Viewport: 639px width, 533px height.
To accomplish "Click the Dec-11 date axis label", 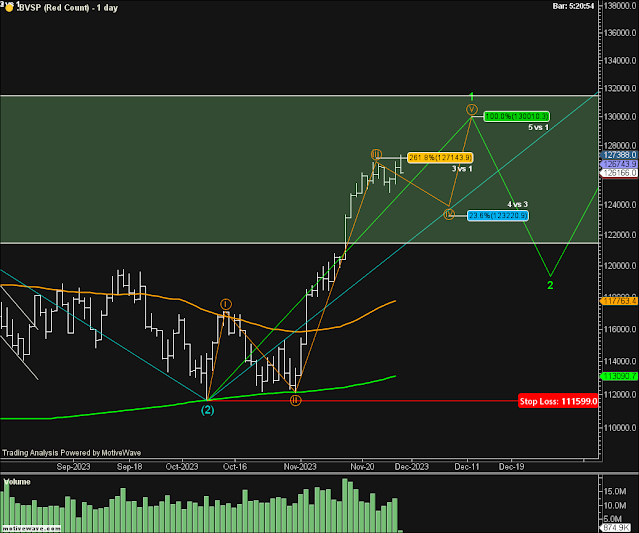I will [467, 467].
